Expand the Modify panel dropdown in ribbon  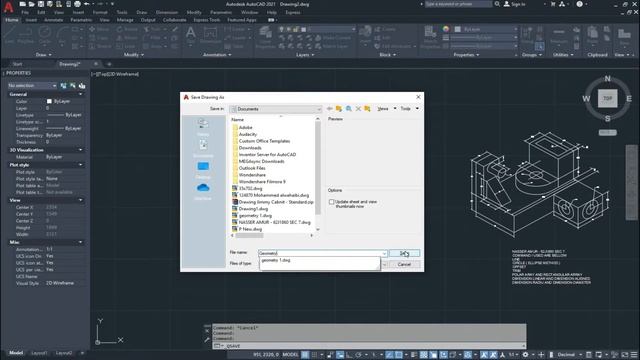coord(133,55)
